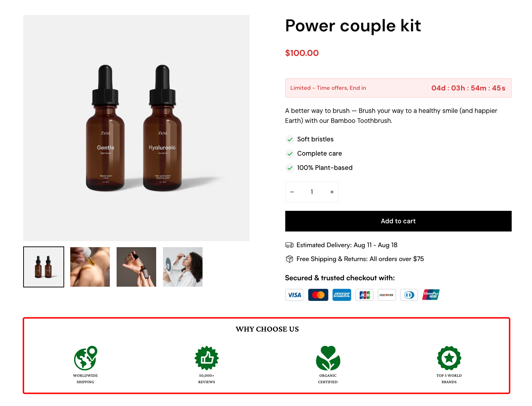Click the Discover payment icon
Image resolution: width=532 pixels, height=406 pixels.
point(387,295)
